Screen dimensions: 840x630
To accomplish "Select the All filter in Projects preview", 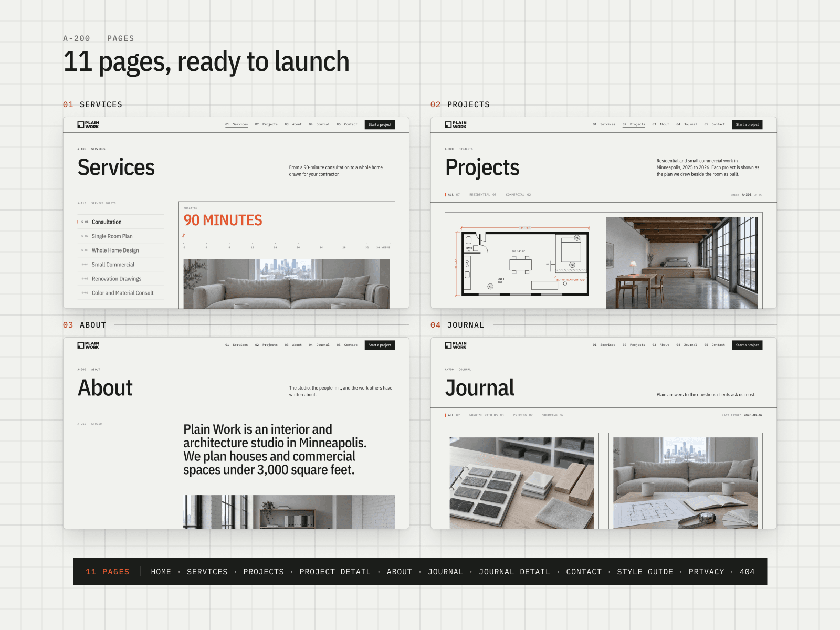I will pyautogui.click(x=453, y=195).
